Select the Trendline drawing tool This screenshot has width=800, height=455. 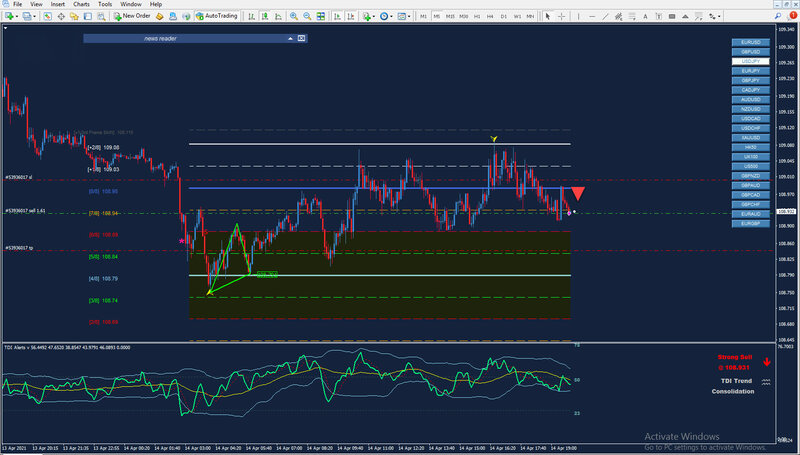click(605, 16)
